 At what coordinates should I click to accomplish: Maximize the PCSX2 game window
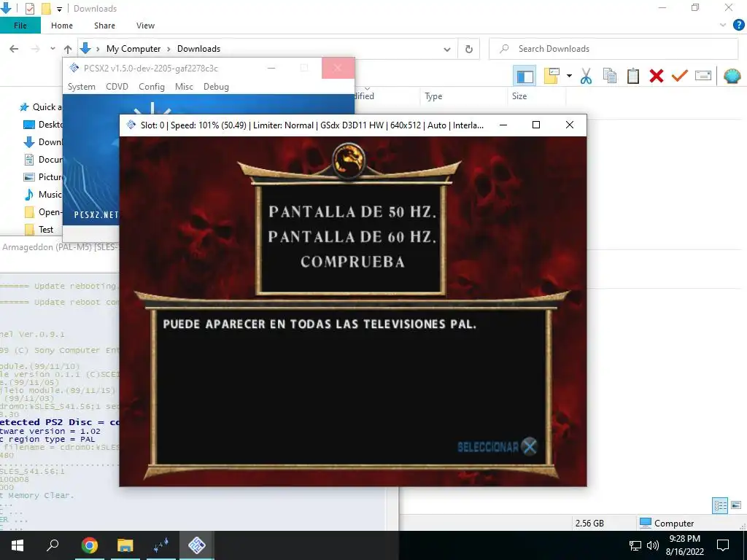pyautogui.click(x=536, y=125)
